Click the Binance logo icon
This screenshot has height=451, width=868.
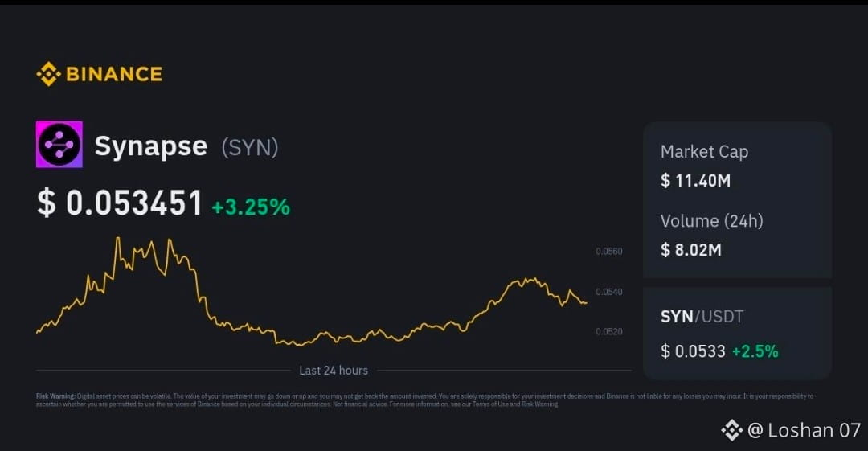point(48,74)
